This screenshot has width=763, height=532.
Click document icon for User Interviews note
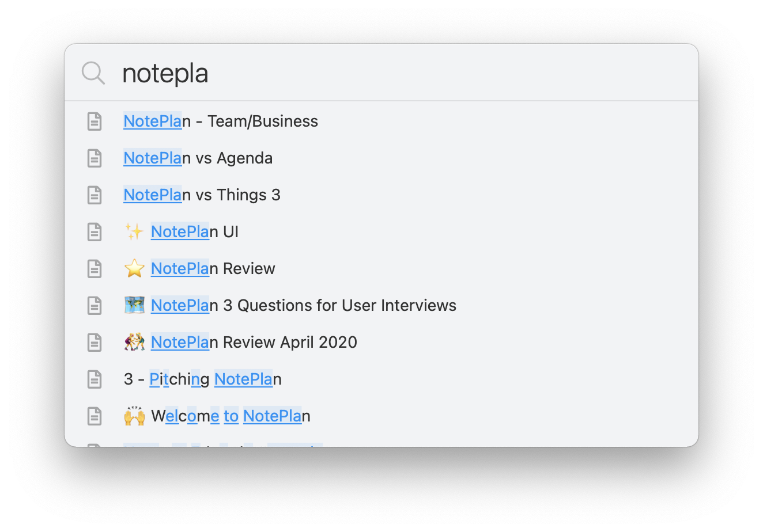(x=95, y=306)
